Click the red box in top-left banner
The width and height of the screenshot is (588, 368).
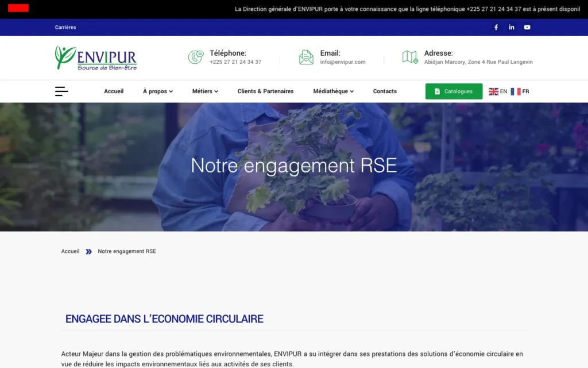18,8
